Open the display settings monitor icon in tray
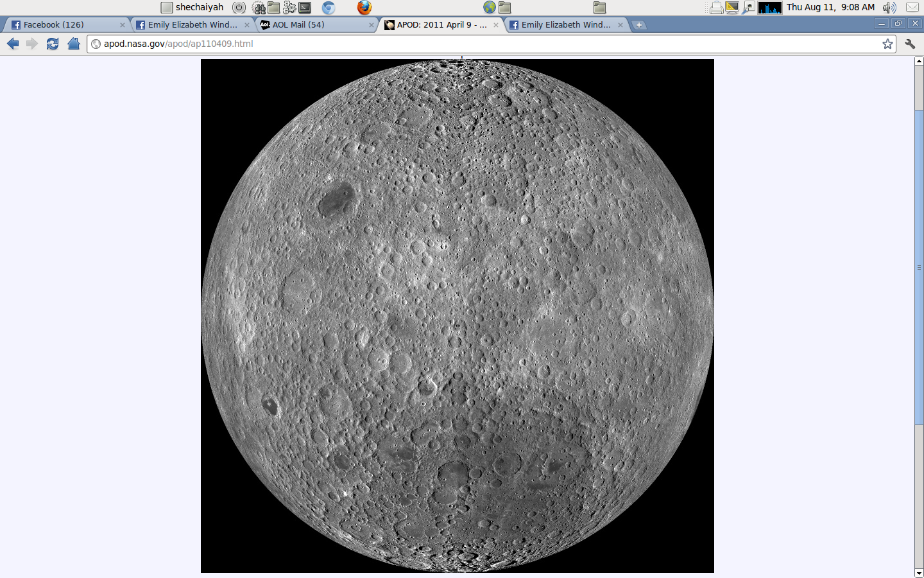This screenshot has width=924, height=578. (x=732, y=8)
